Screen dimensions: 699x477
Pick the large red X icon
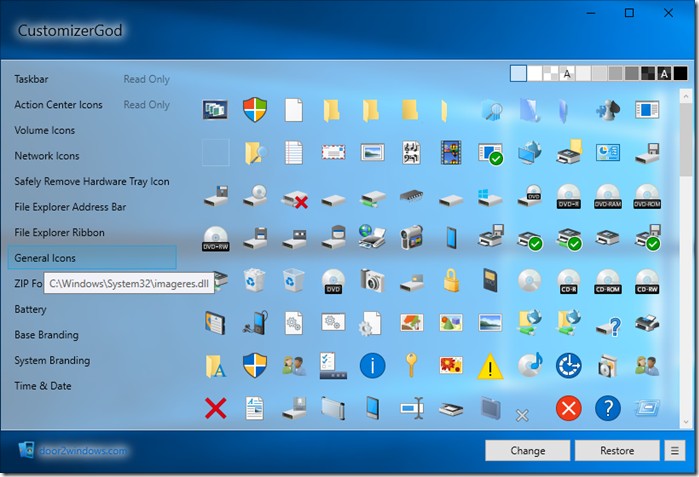(x=216, y=408)
